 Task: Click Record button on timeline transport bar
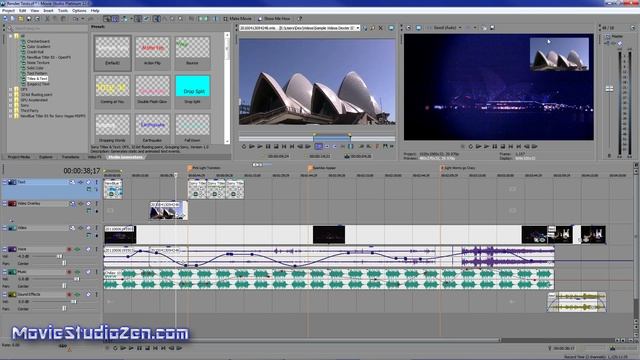click(x=107, y=348)
